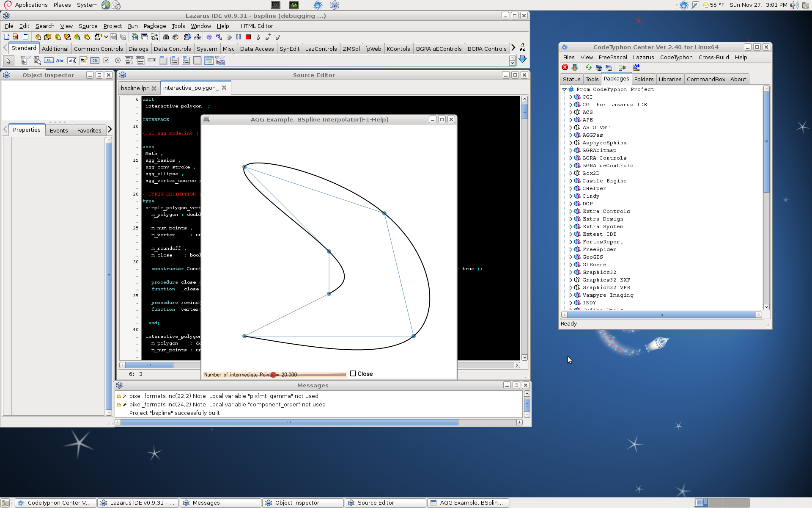Switch to the Folders tab

point(643,79)
